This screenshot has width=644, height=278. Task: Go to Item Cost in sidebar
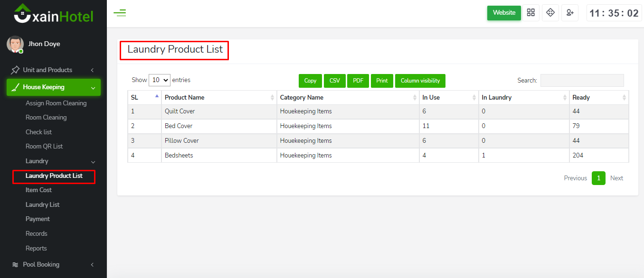tap(38, 190)
